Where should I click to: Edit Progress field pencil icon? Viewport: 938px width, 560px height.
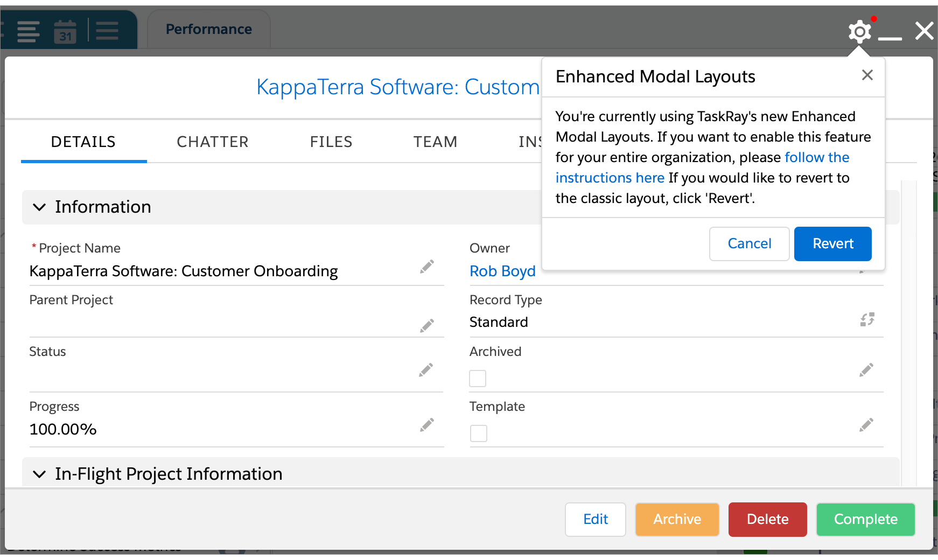click(x=427, y=425)
